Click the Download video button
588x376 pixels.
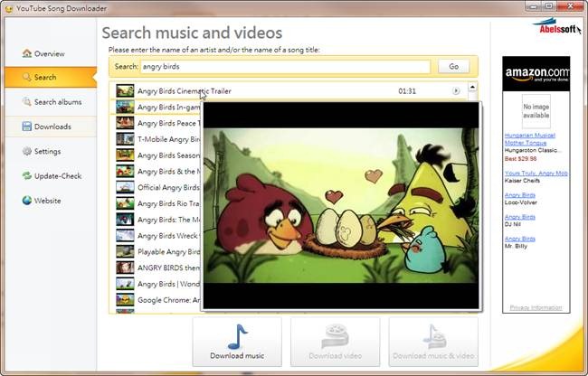(336, 343)
